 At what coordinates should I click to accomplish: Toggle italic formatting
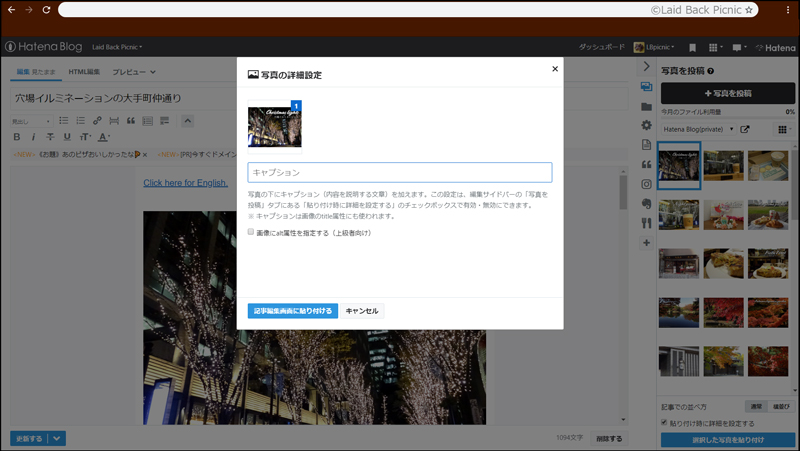(x=33, y=137)
